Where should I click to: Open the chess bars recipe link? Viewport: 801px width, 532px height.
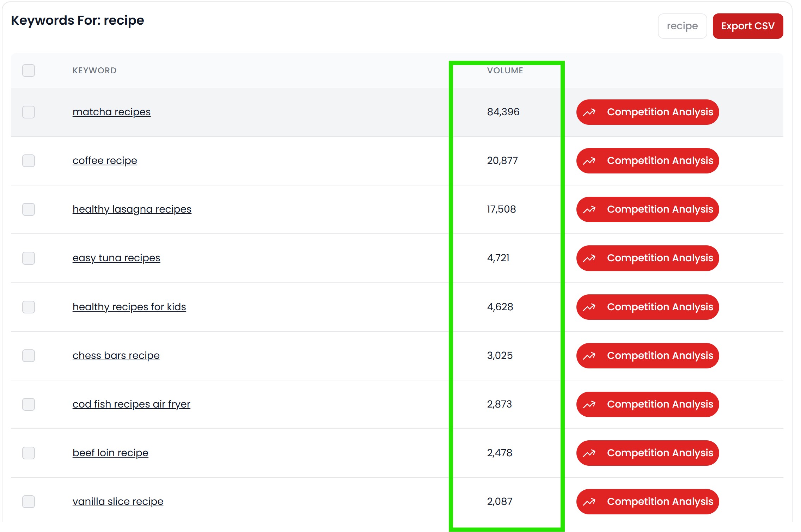click(x=116, y=356)
